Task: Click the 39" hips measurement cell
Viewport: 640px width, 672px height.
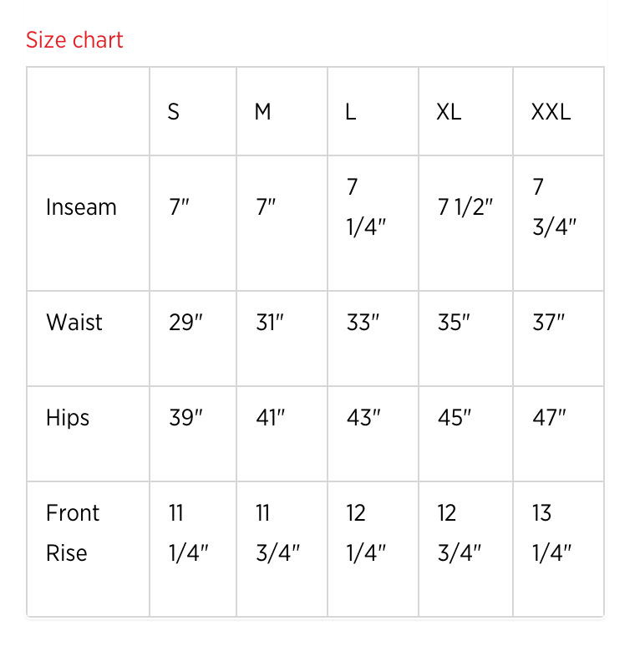Action: pyautogui.click(x=185, y=418)
